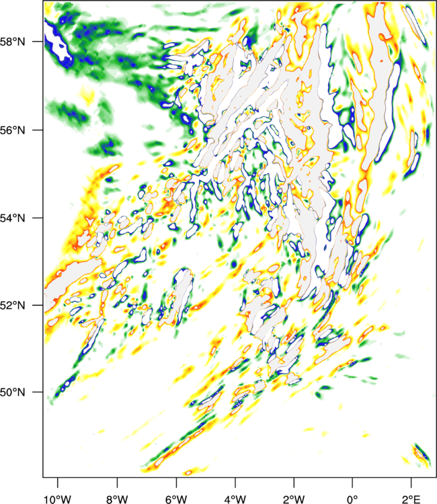Click the 6°W longitude label

176,499
